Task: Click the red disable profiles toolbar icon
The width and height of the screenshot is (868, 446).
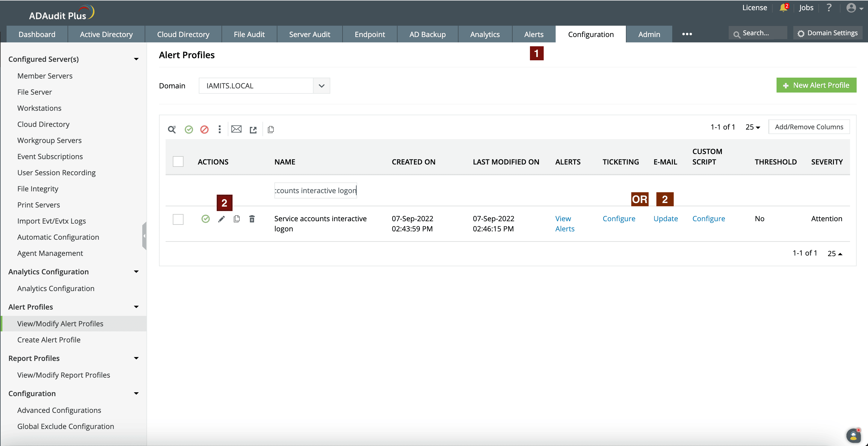Action: click(x=204, y=129)
